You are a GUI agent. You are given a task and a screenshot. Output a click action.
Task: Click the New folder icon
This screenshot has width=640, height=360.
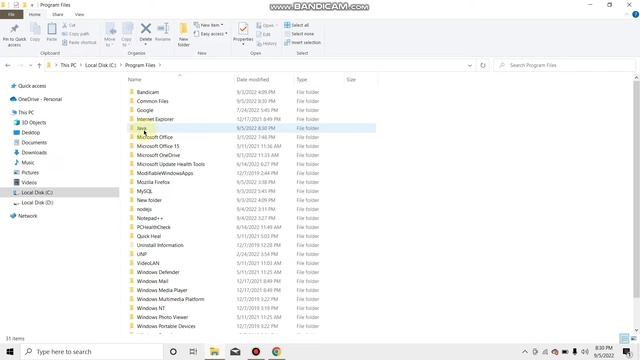[184, 29]
